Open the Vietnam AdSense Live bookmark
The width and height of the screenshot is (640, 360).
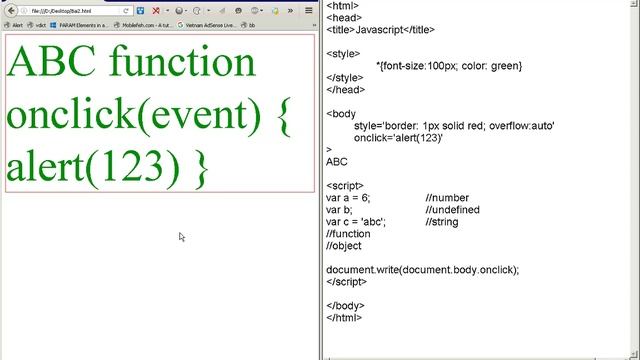pos(207,25)
